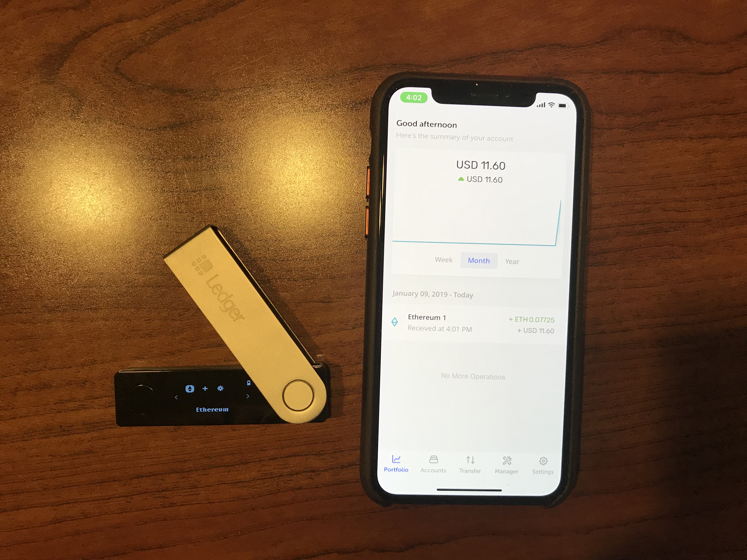Expand account summary chart area
747x560 pixels.
point(474,212)
